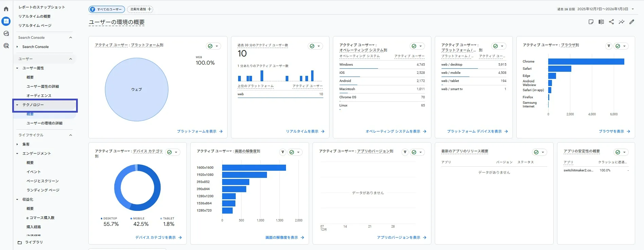Go to the Home icon in left rail
The width and height of the screenshot is (644, 250).
tap(6, 9)
